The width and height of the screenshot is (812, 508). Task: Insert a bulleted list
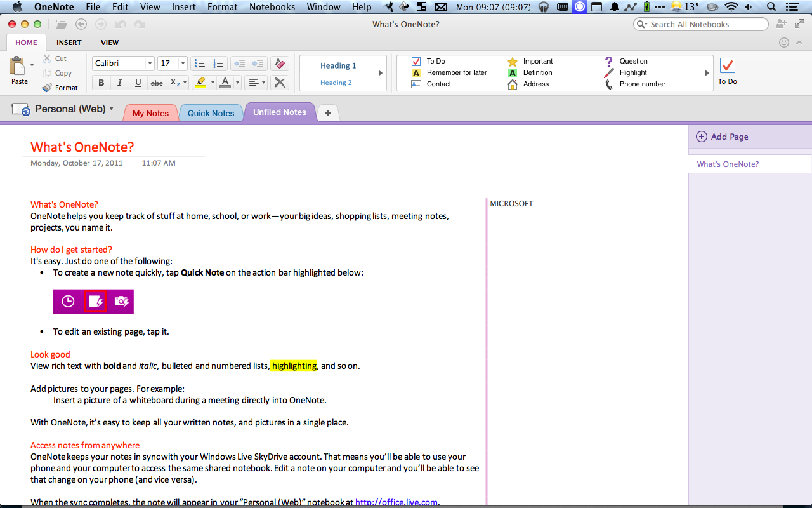pyautogui.click(x=200, y=63)
